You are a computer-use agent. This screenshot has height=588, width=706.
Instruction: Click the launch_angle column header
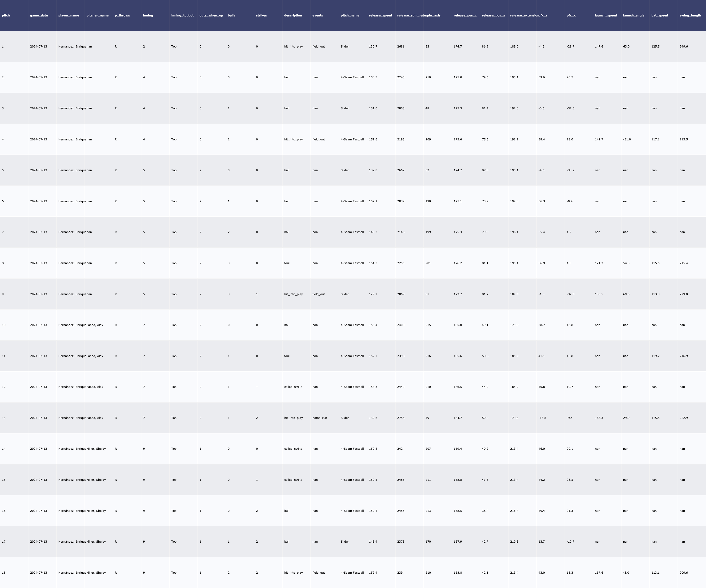[634, 16]
